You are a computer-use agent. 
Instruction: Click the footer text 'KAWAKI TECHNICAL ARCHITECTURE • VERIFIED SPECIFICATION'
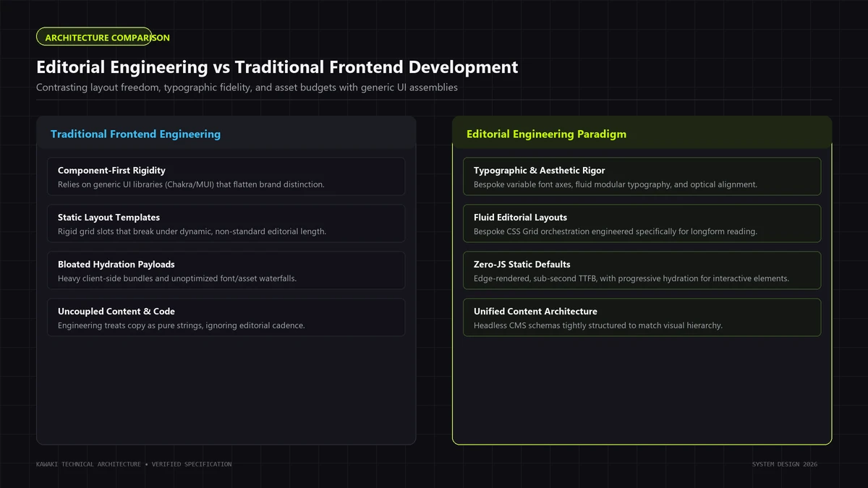coord(134,464)
